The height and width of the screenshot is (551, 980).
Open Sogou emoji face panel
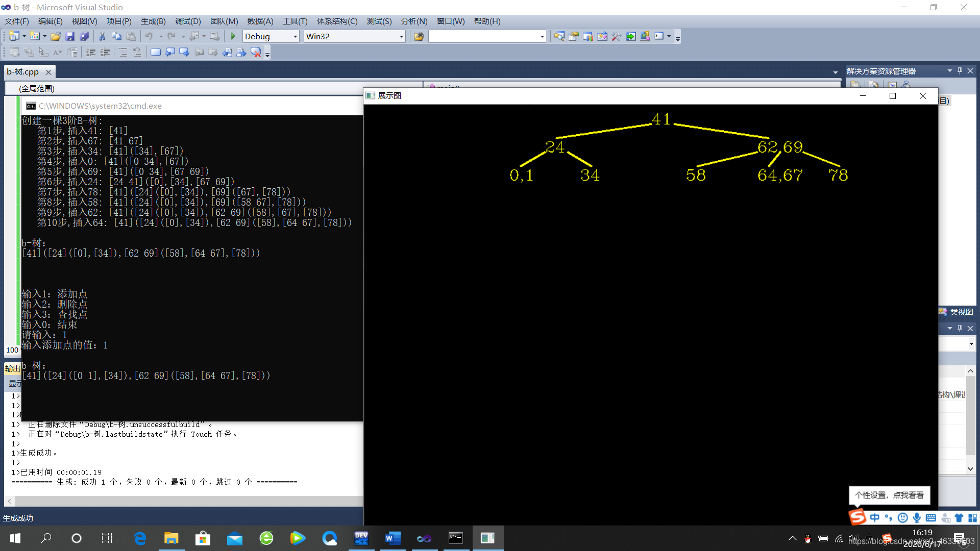(902, 518)
